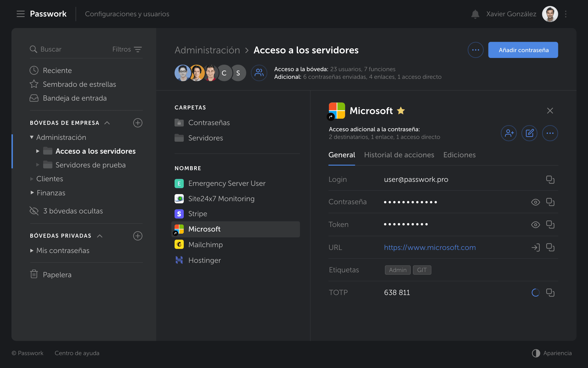
Task: Go to Administración breadcrumb
Action: pos(207,50)
